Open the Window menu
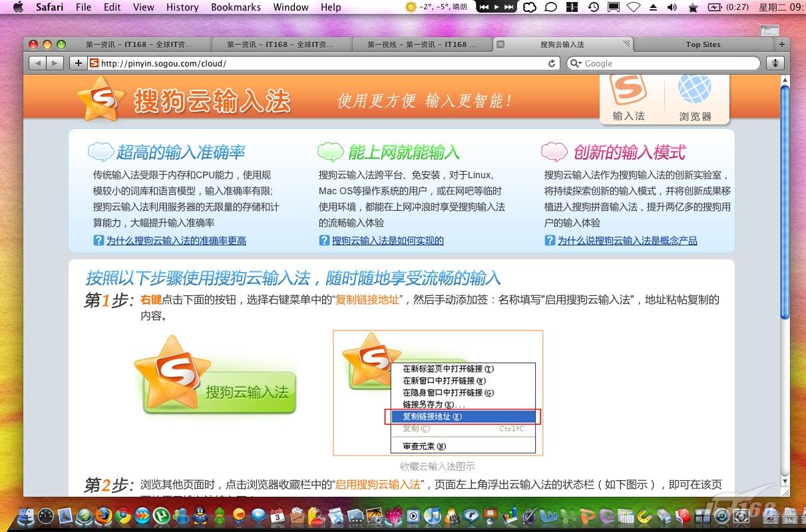Viewport: 806px width, 532px height. pos(291,7)
